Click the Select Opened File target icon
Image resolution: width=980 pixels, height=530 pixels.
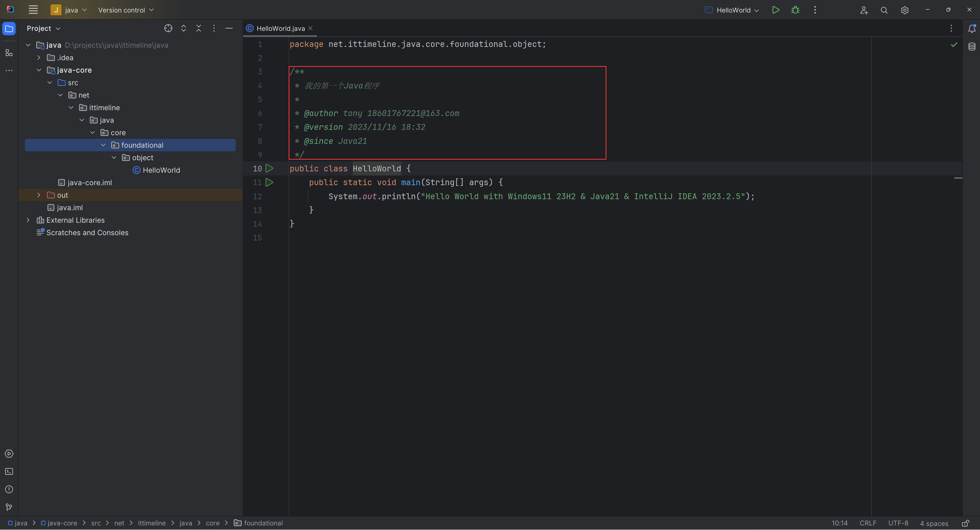(168, 29)
